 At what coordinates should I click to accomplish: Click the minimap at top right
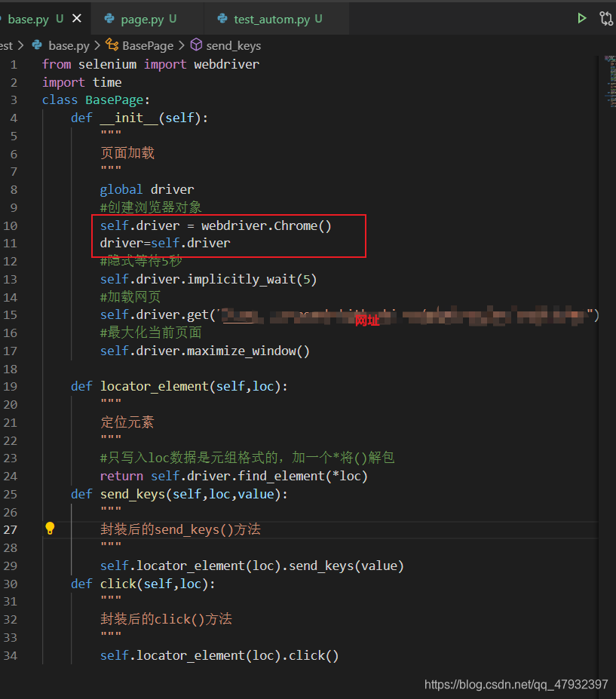[610, 81]
